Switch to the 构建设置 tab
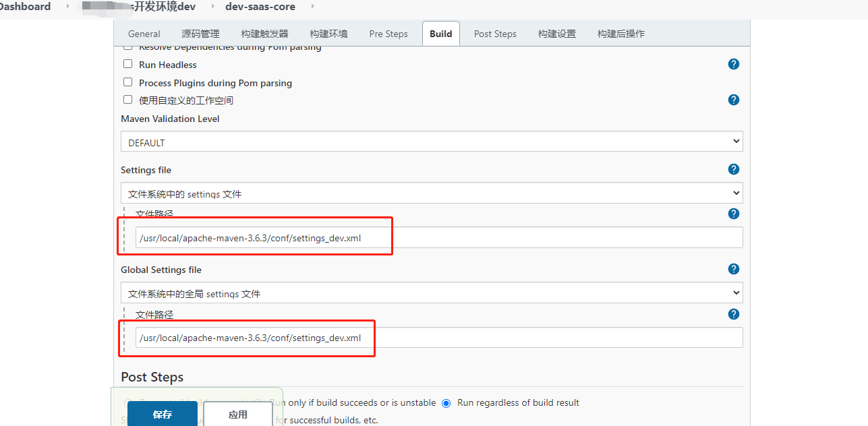Screen dimensions: 868x426 point(557,34)
